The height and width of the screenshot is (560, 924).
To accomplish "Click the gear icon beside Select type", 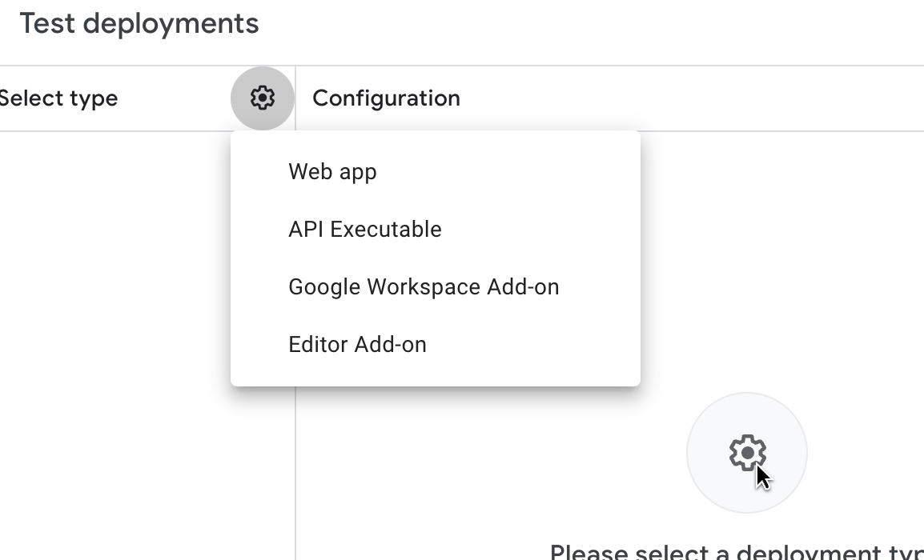I will point(263,98).
